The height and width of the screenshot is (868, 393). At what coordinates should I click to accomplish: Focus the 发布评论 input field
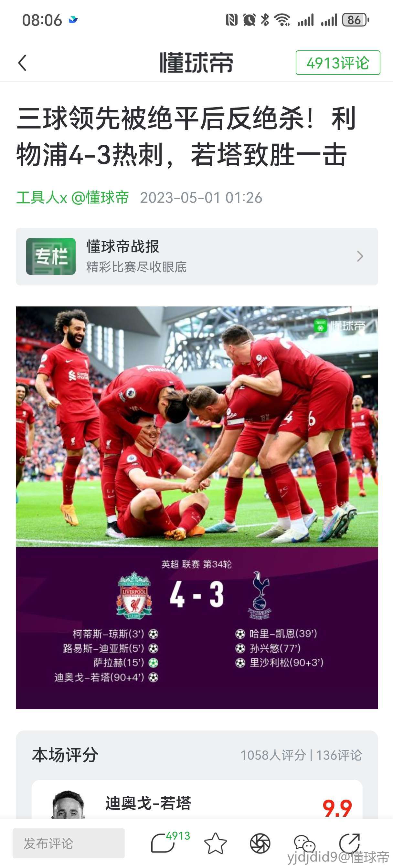click(69, 843)
